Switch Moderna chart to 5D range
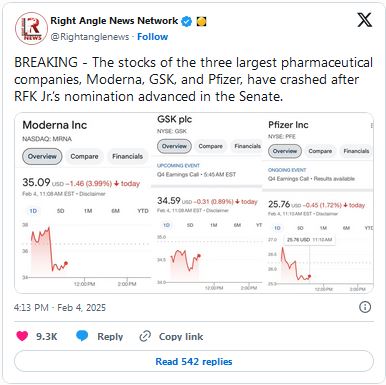 60,211
